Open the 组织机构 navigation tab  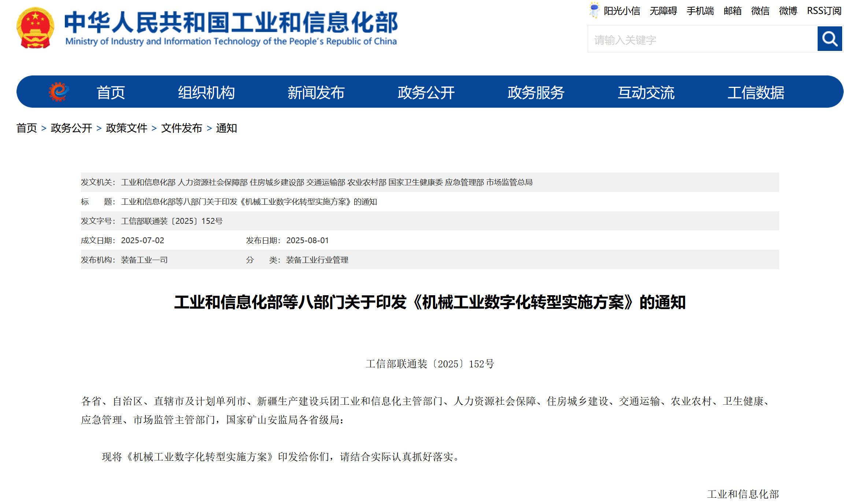(206, 92)
